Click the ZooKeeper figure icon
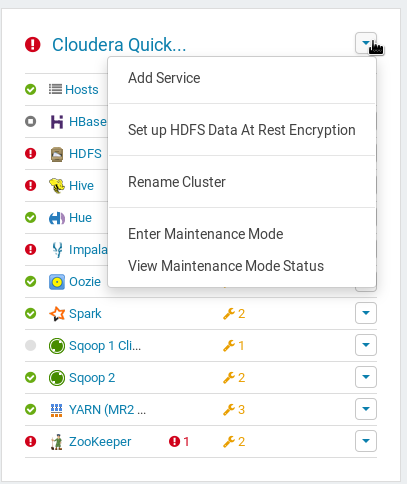The height and width of the screenshot is (484, 407). coord(57,442)
